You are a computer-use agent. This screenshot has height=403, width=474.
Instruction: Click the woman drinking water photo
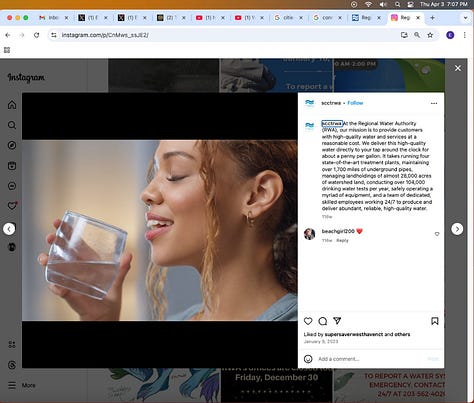(x=160, y=230)
